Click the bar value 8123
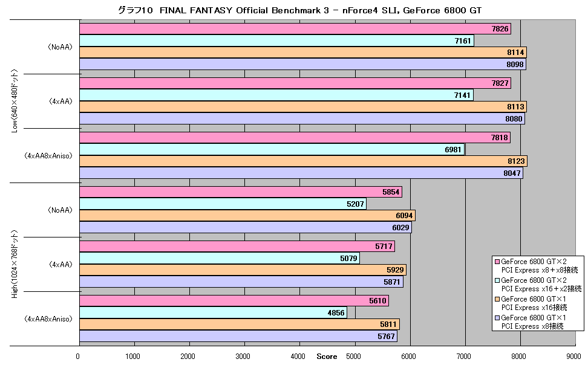This screenshot has height=365, width=588. point(517,161)
